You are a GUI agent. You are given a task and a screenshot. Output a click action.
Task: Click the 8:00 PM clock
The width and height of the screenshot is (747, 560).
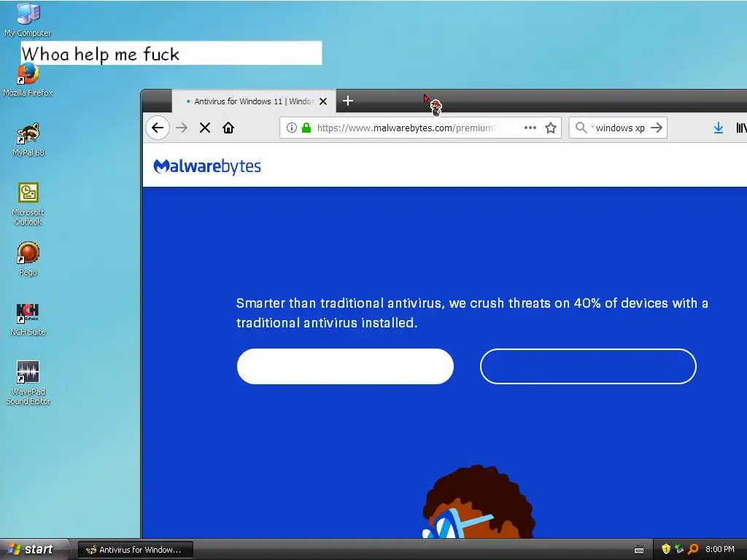[720, 549]
